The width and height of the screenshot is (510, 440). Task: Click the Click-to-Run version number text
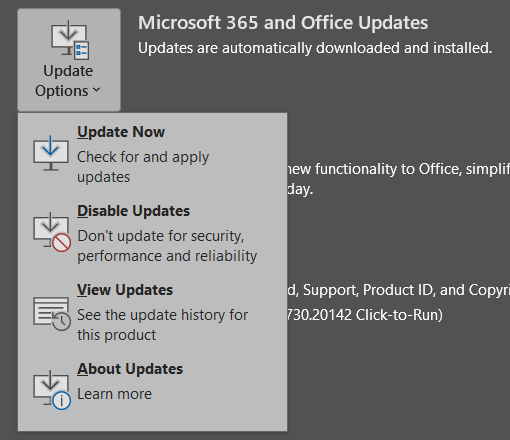(x=365, y=315)
